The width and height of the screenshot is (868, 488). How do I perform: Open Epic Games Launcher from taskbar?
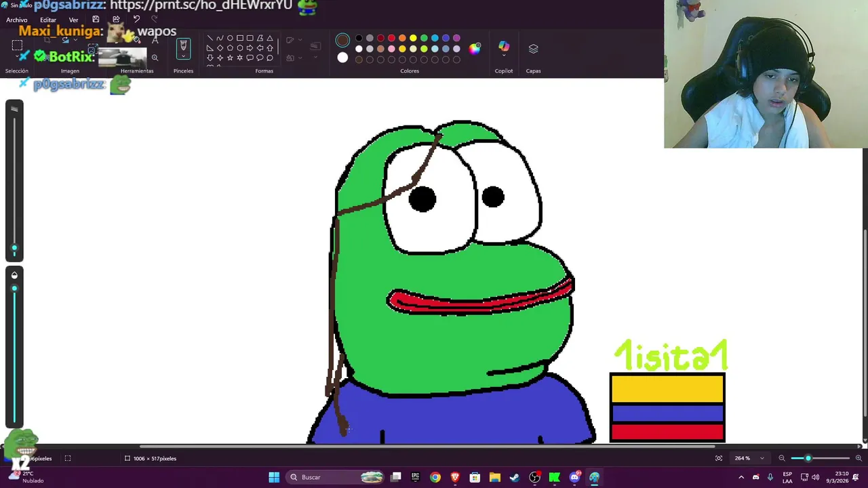[x=416, y=477]
